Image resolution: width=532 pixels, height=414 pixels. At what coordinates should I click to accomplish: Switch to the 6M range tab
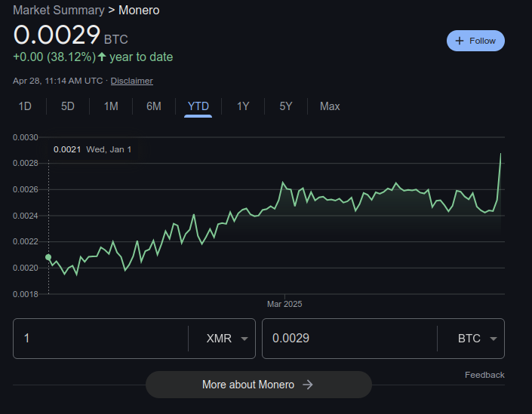tap(154, 106)
